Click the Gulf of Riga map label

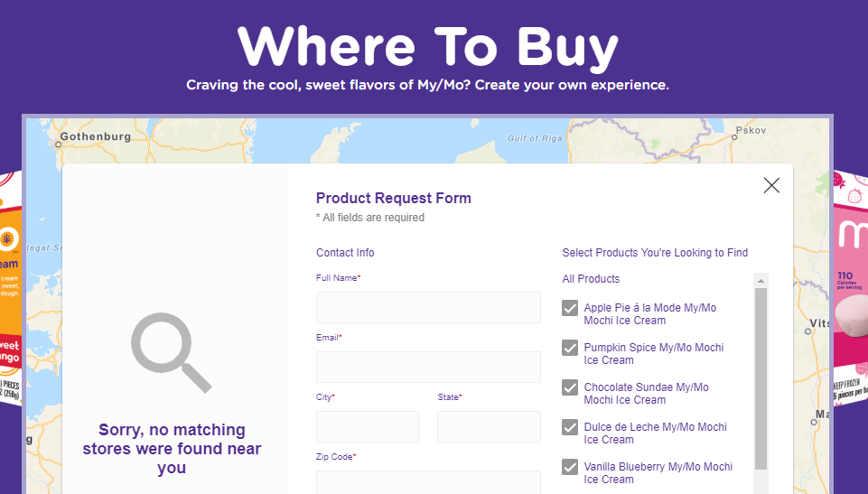(535, 138)
